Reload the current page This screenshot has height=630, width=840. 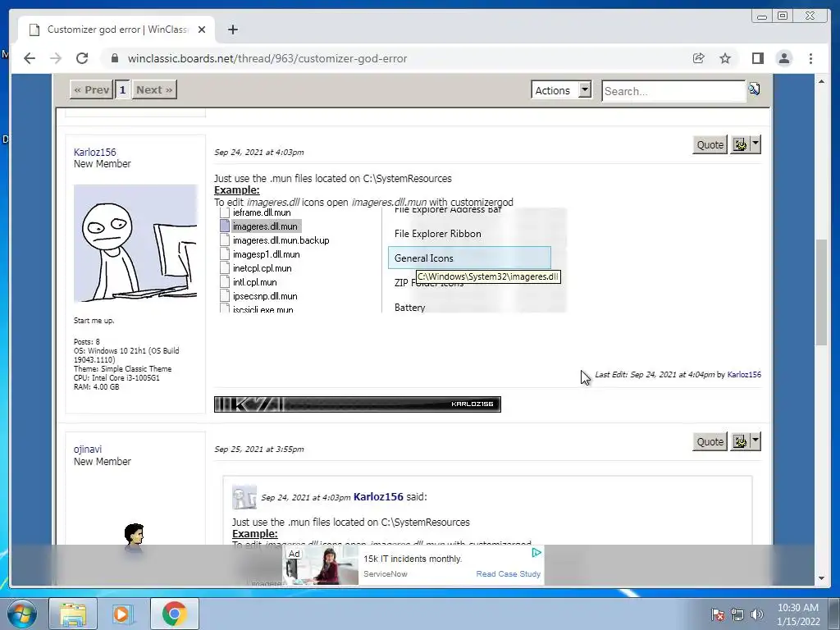pos(82,58)
